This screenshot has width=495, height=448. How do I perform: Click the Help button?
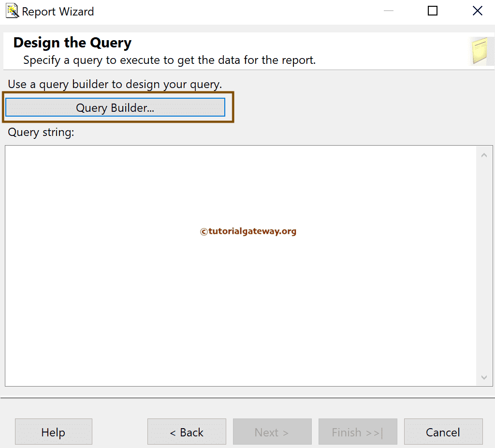pyautogui.click(x=53, y=432)
